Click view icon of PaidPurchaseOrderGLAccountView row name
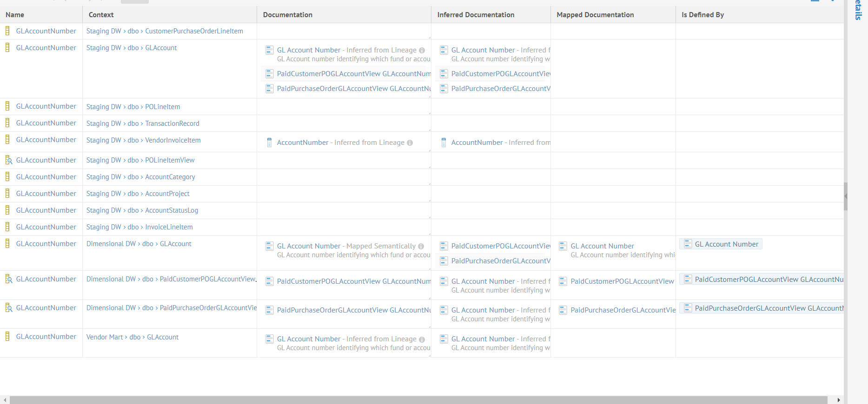 [8, 308]
